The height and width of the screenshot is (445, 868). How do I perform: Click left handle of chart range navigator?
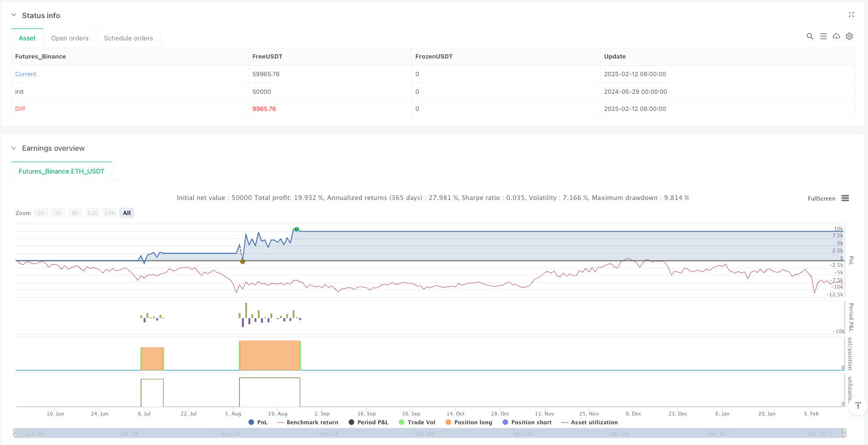coord(16,433)
